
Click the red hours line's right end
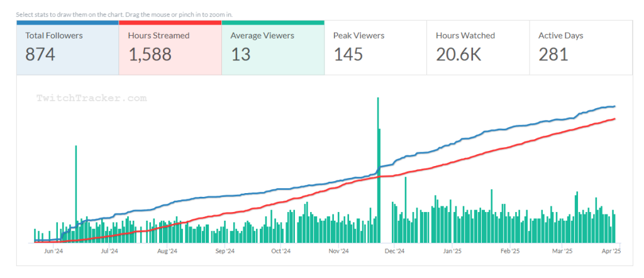614,119
